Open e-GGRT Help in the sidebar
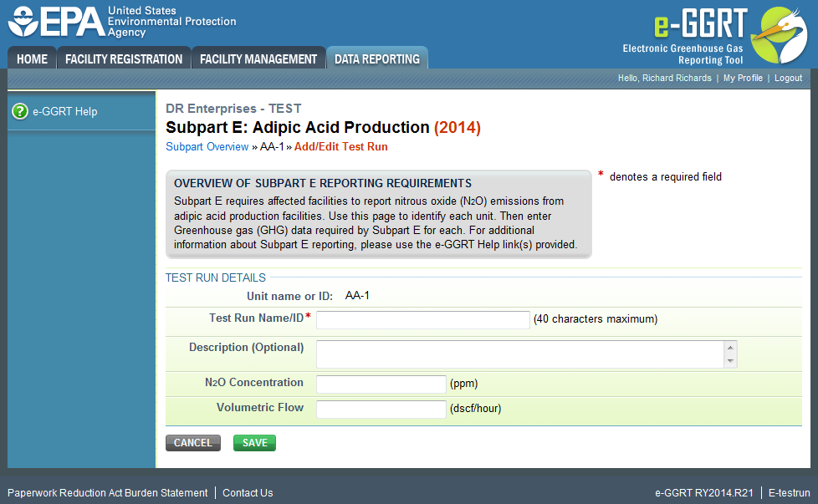Image resolution: width=818 pixels, height=504 pixels. (64, 111)
